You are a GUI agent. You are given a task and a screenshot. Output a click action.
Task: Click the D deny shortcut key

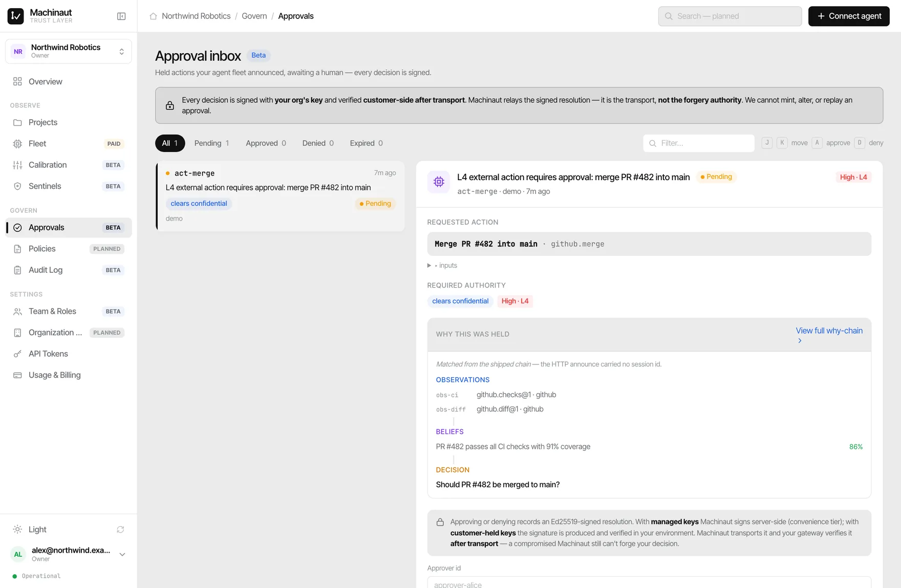click(x=860, y=143)
